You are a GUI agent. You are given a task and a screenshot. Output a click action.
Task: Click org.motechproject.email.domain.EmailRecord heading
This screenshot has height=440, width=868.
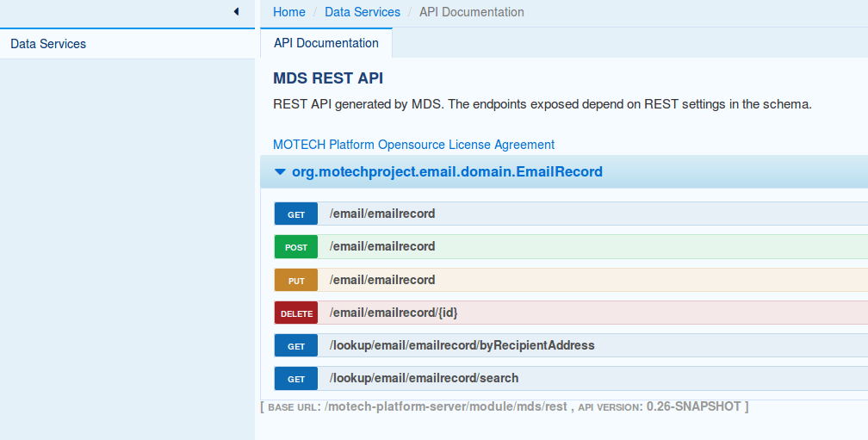[447, 171]
